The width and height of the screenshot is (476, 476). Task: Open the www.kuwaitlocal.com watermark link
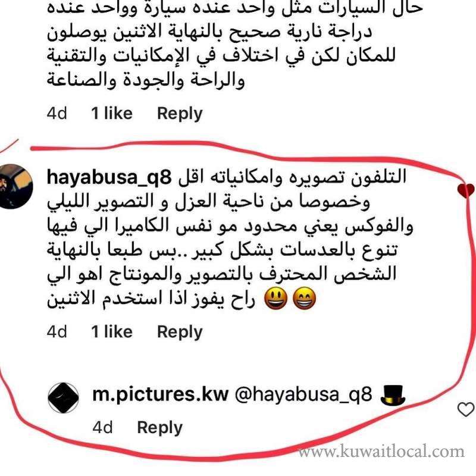coord(381,452)
